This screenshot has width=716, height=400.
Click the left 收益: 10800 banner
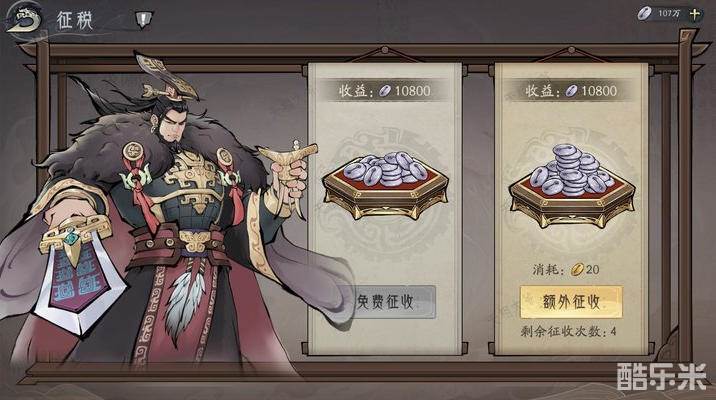384,91
